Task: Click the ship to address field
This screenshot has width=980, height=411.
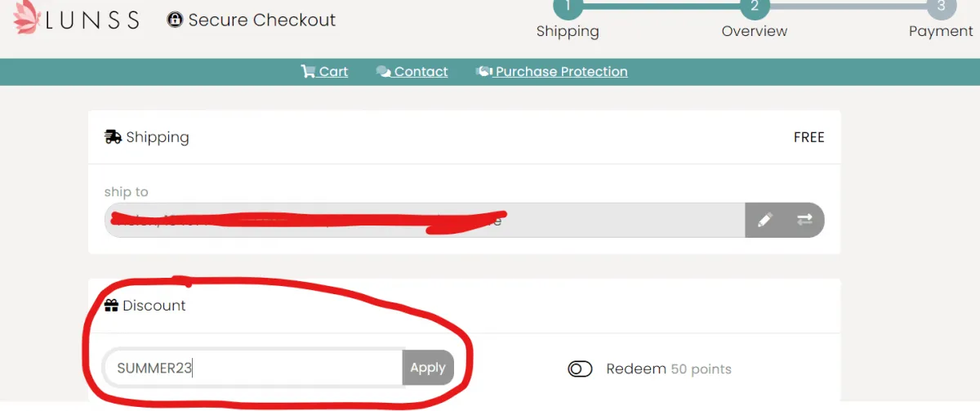Action: tap(425, 220)
